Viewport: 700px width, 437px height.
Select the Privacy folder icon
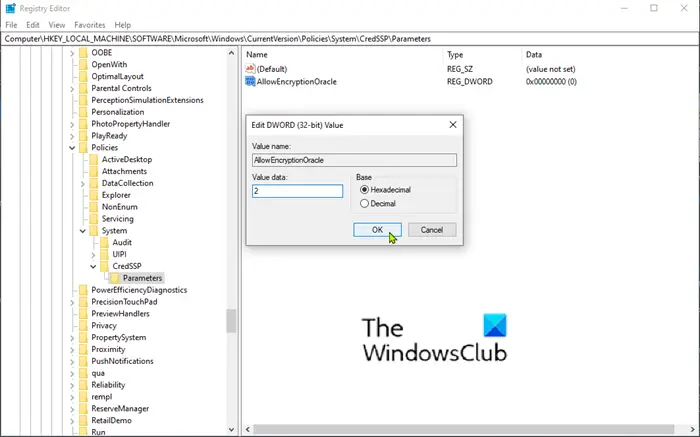[x=83, y=325]
